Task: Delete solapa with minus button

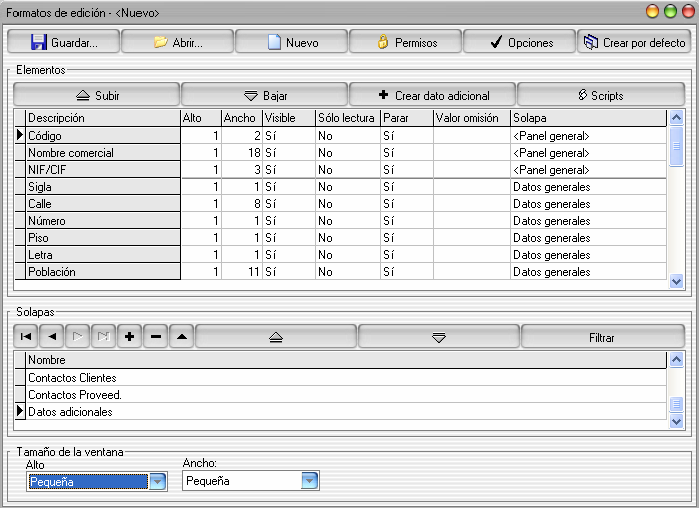Action: point(155,338)
